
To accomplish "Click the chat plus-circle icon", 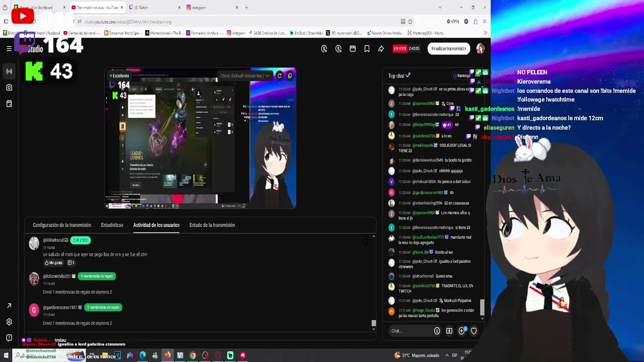I will click(x=461, y=331).
